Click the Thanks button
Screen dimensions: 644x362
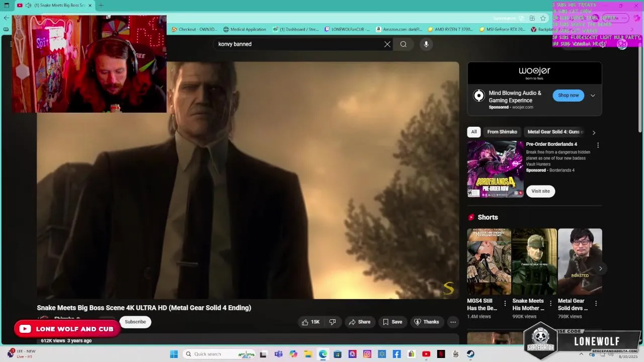(427, 322)
